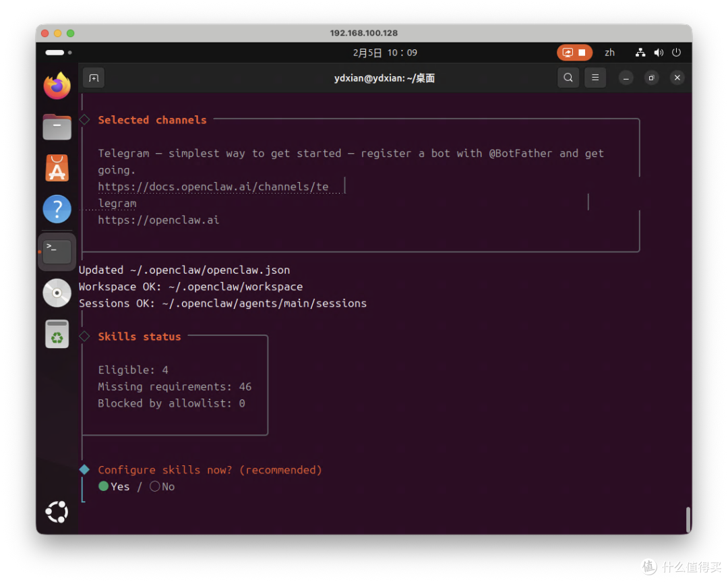Open the terminal hamburger menu
Image resolution: width=728 pixels, height=582 pixels.
click(595, 78)
